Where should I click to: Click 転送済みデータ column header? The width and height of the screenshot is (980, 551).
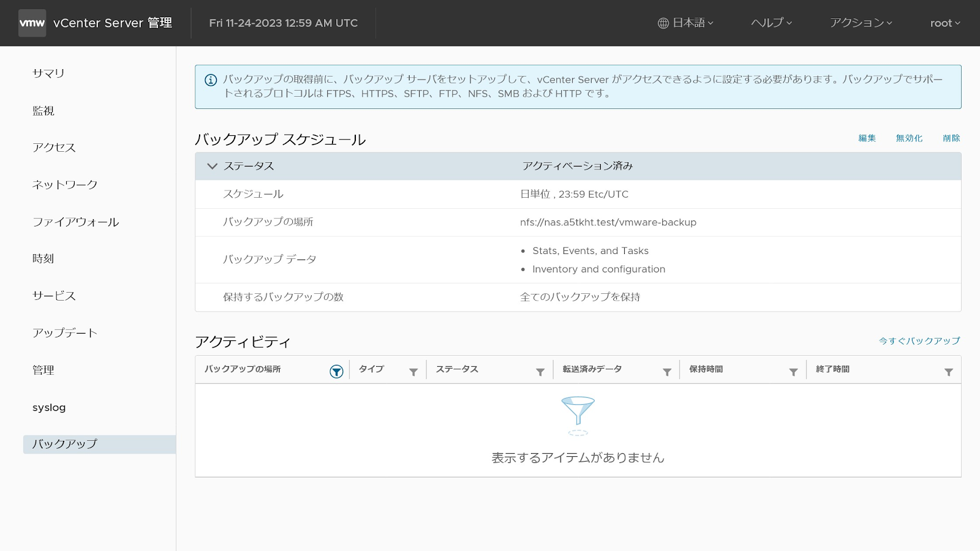pyautogui.click(x=592, y=369)
